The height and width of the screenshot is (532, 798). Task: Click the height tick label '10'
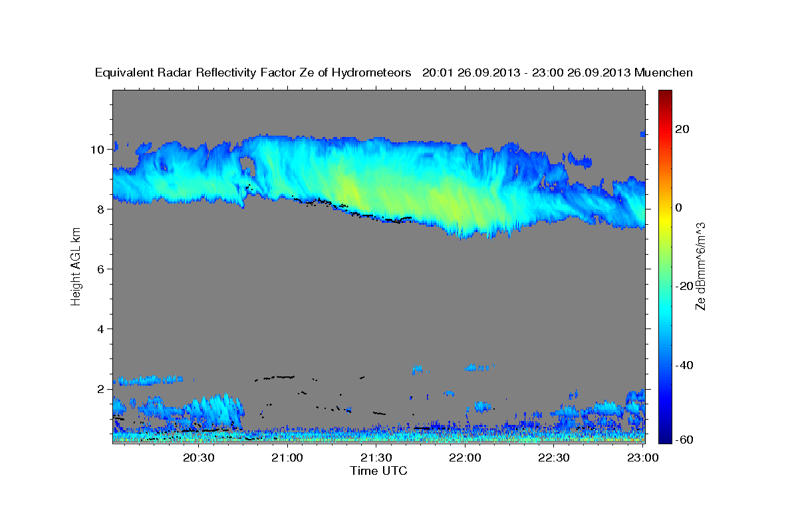[100, 150]
